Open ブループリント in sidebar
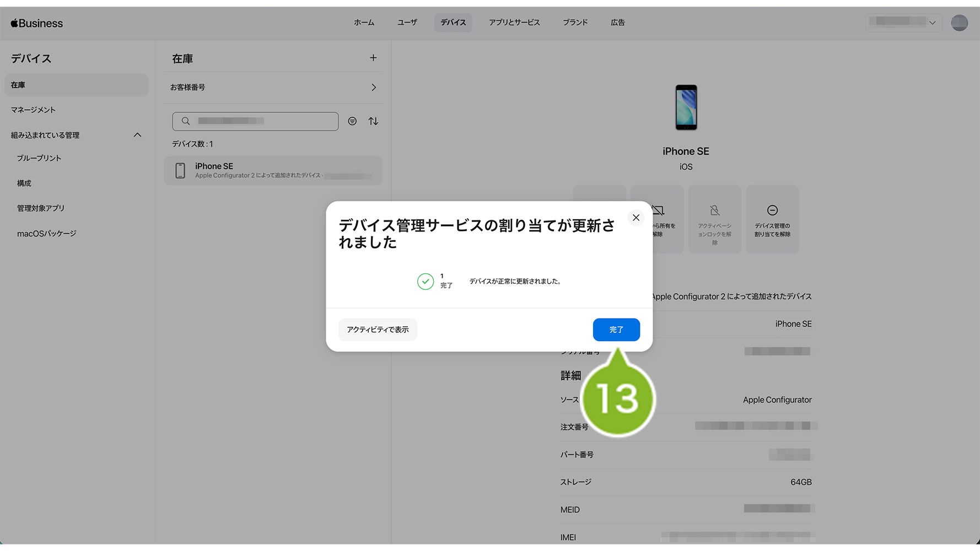This screenshot has height=551, width=980. coord(39,158)
